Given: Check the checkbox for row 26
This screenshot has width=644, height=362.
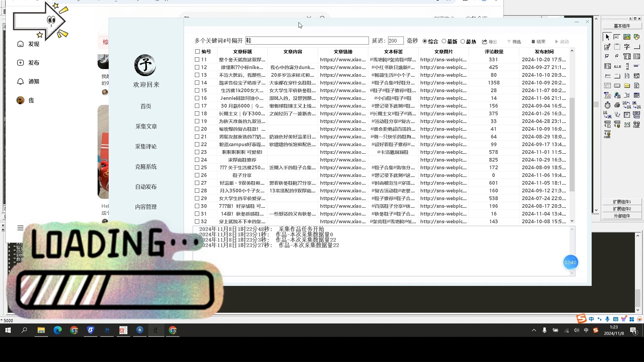Looking at the screenshot, I should [x=197, y=175].
